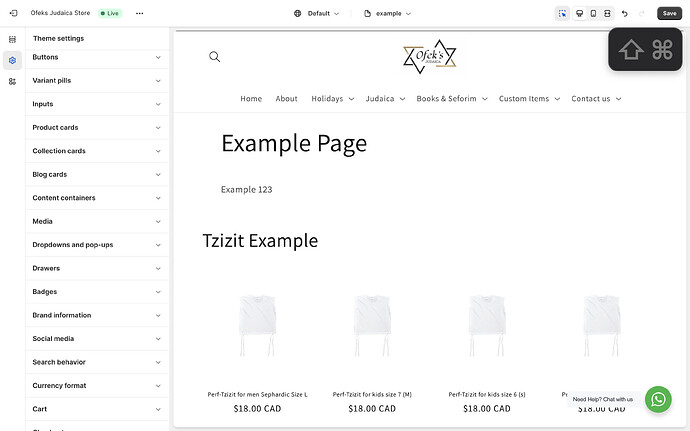Click the page icon beside example
This screenshot has height=431, width=690.
(367, 13)
